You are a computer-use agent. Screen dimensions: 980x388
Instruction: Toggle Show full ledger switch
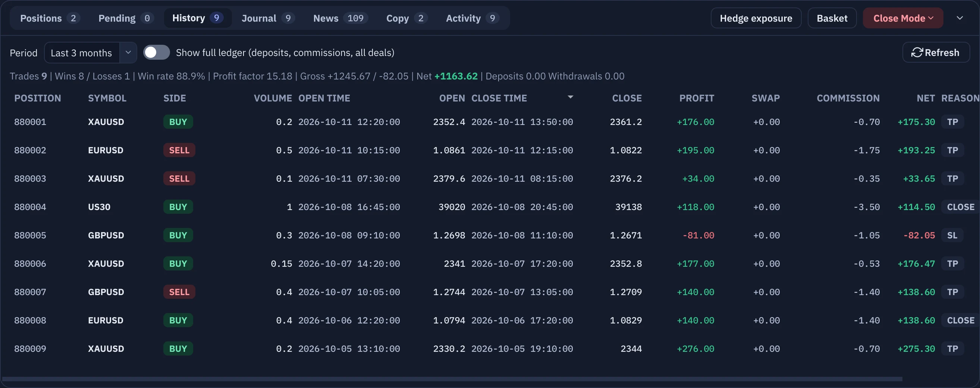point(156,53)
